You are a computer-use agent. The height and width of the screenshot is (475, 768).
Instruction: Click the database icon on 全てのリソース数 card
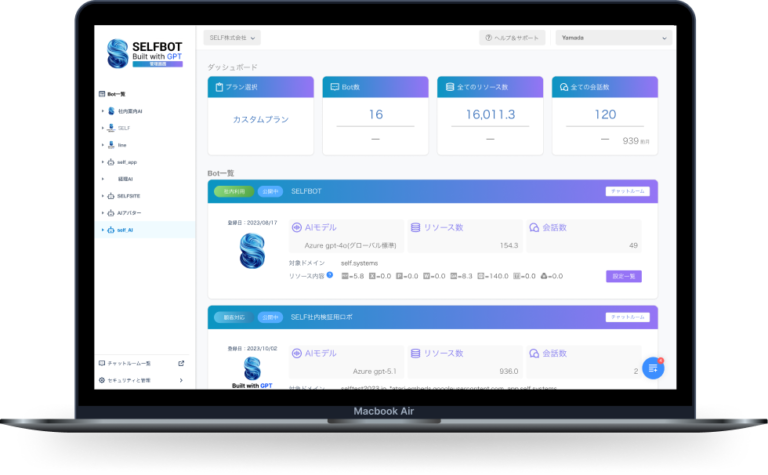click(x=449, y=87)
